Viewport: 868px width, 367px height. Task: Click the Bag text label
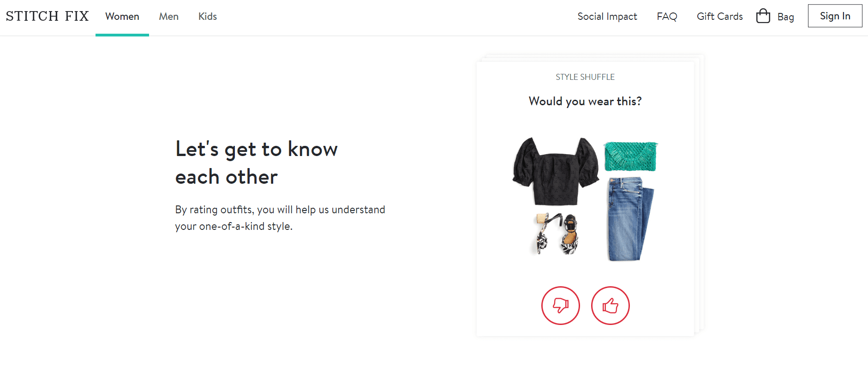point(785,17)
